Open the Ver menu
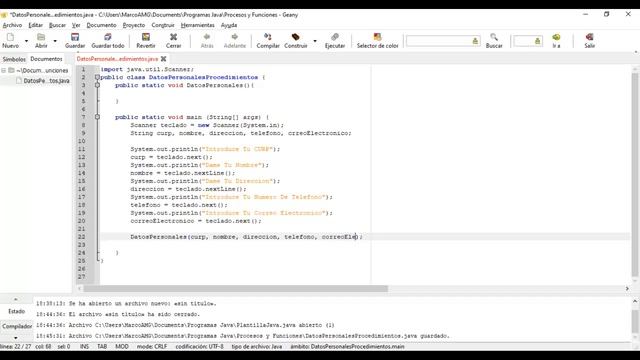This screenshot has width=640, height=360. (x=76, y=25)
